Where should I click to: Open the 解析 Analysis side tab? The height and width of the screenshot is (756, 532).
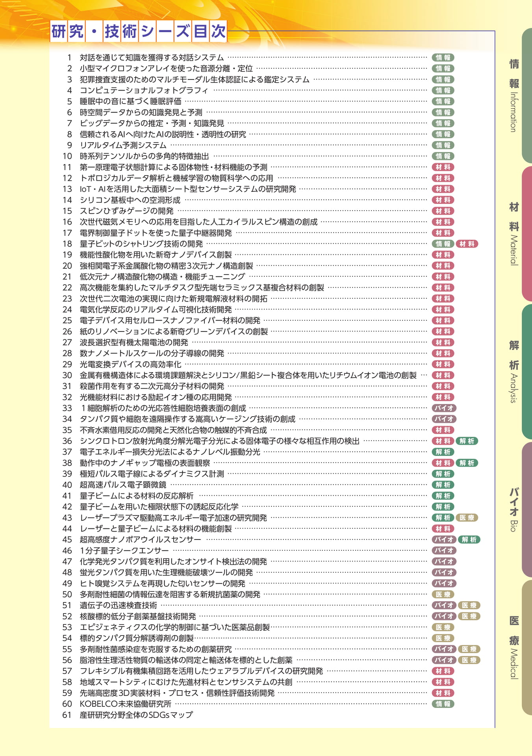tap(527, 372)
